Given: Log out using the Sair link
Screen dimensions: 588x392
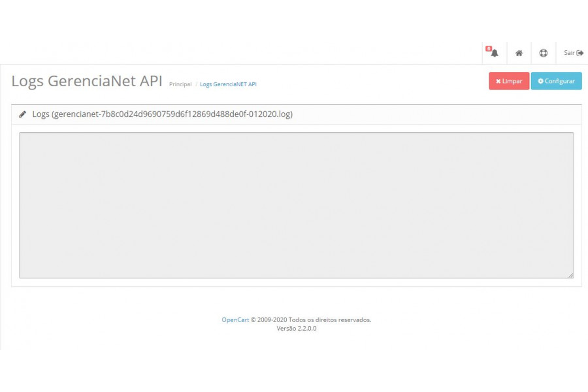Looking at the screenshot, I should tap(574, 53).
